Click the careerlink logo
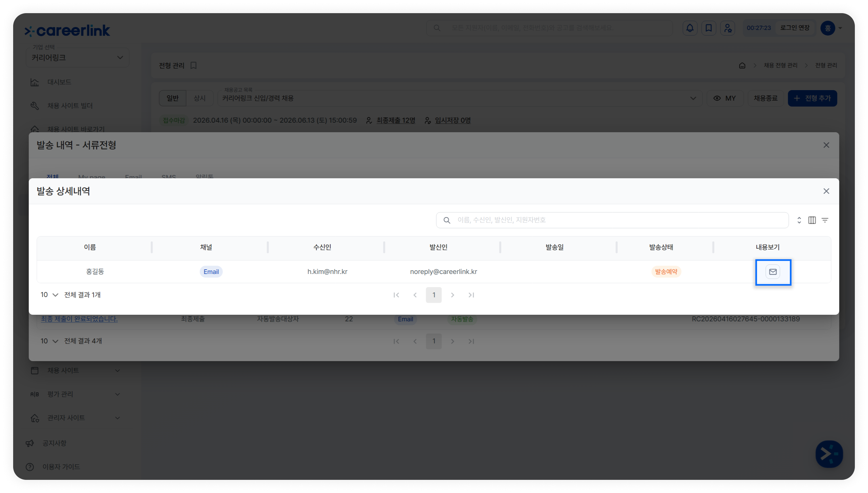The height and width of the screenshot is (493, 868). pyautogui.click(x=67, y=31)
